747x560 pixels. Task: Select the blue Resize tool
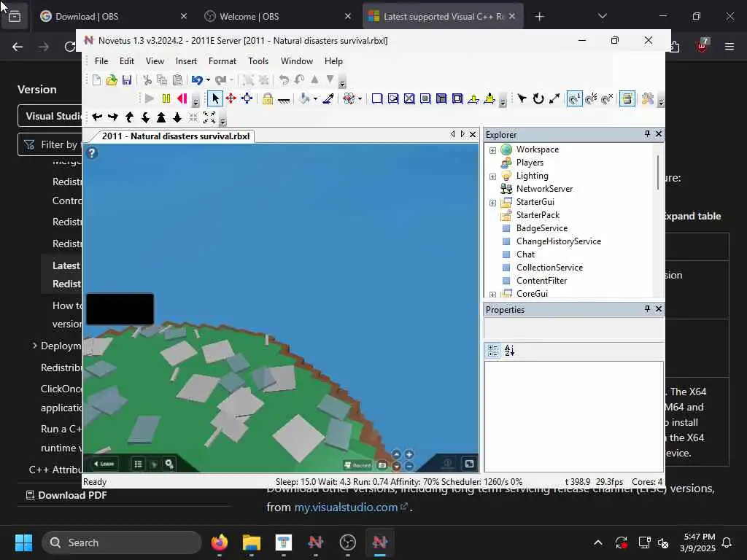pos(247,98)
